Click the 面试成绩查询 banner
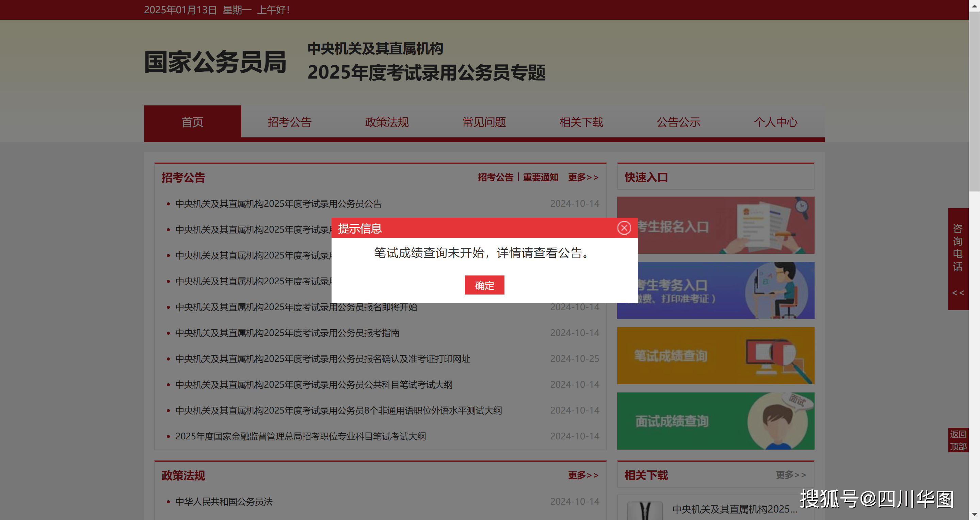The height and width of the screenshot is (520, 980). [x=716, y=421]
